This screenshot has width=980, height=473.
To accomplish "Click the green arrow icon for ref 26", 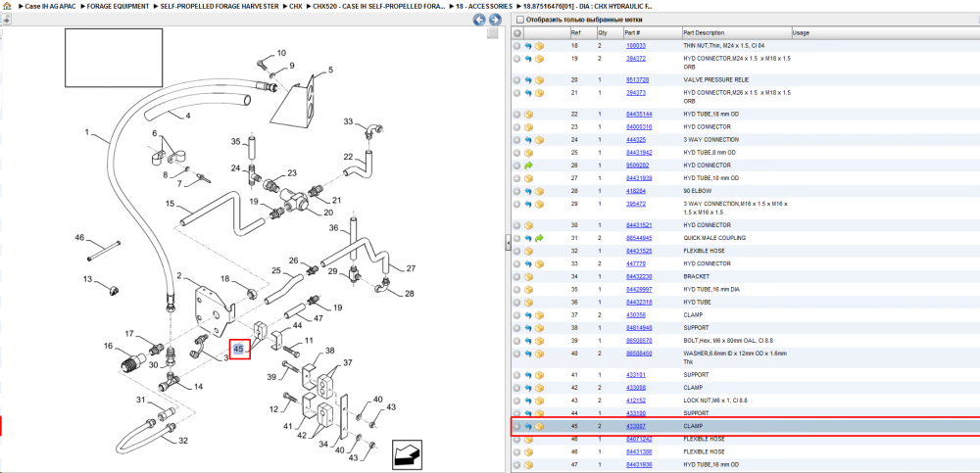I will 528,166.
